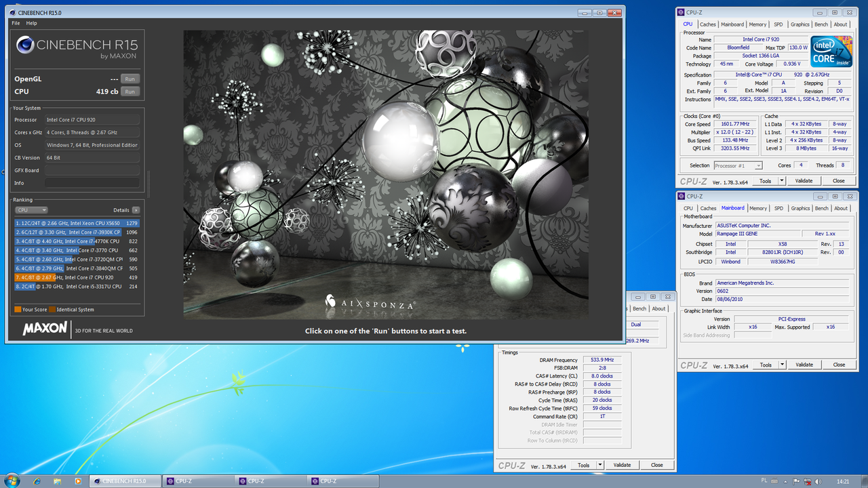Click the Cinebench title bar icon
This screenshot has width=868, height=488.
[x=13, y=13]
